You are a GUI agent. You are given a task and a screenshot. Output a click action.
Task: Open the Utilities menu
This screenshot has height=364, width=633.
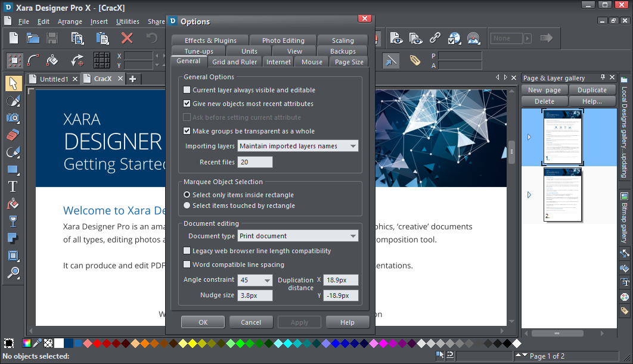(x=128, y=21)
